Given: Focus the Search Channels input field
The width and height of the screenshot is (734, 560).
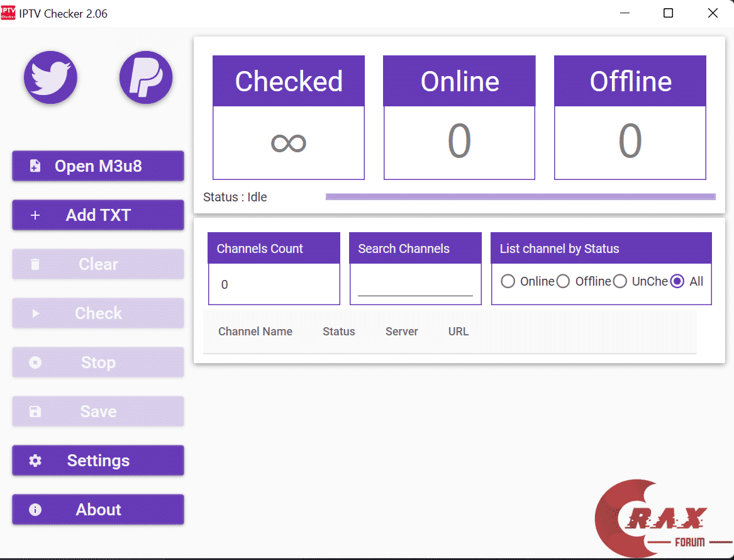Looking at the screenshot, I should pos(415,286).
